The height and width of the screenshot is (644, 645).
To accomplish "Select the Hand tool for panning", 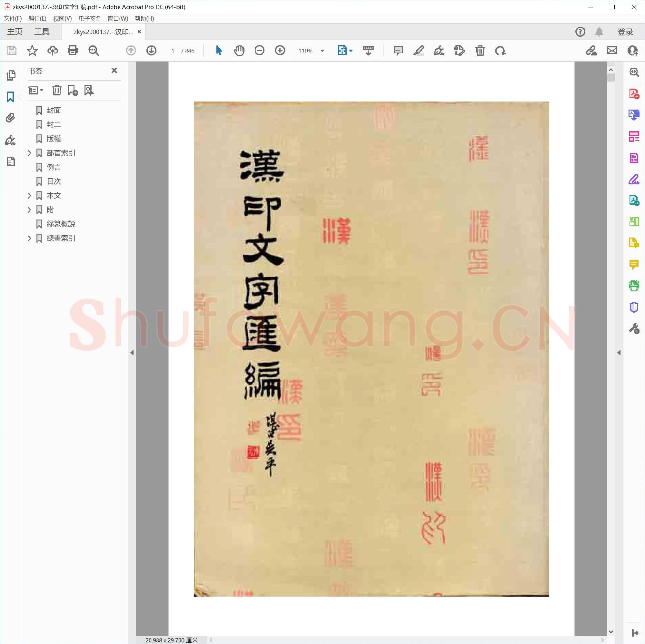I will pyautogui.click(x=239, y=51).
